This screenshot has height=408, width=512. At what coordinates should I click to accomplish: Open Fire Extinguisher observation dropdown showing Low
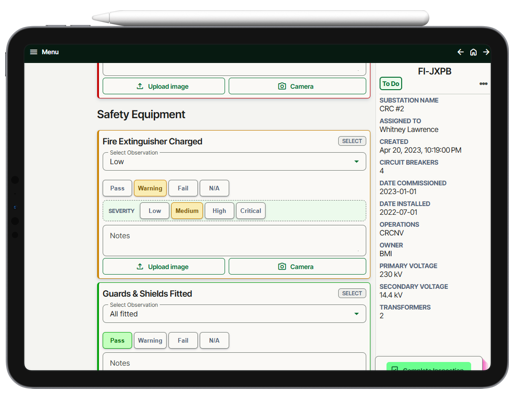(x=234, y=162)
